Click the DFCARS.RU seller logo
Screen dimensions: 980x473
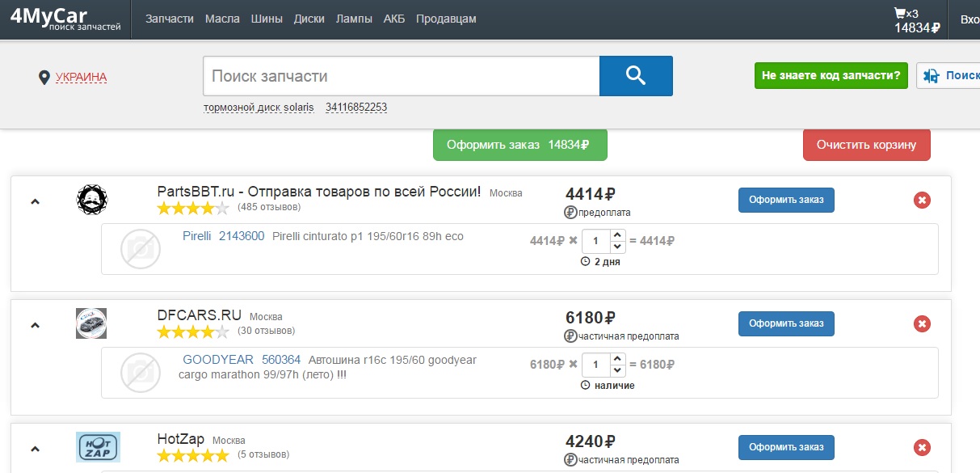[x=91, y=323]
